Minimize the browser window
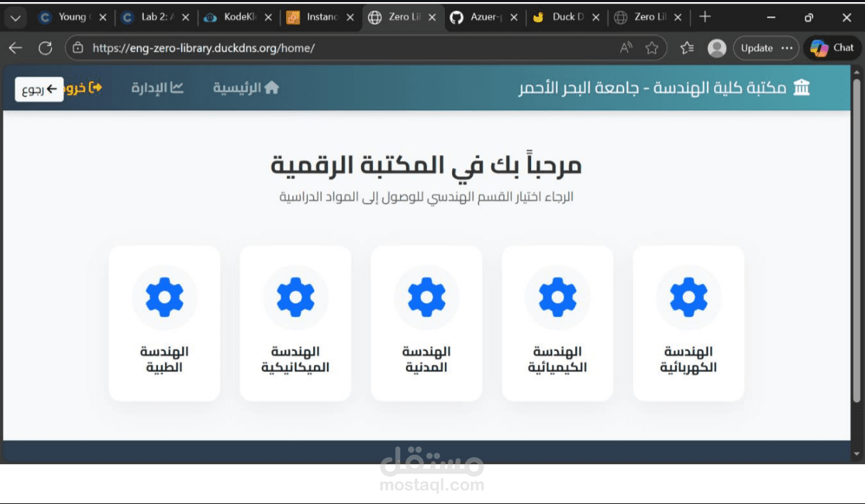865x504 pixels. click(772, 17)
